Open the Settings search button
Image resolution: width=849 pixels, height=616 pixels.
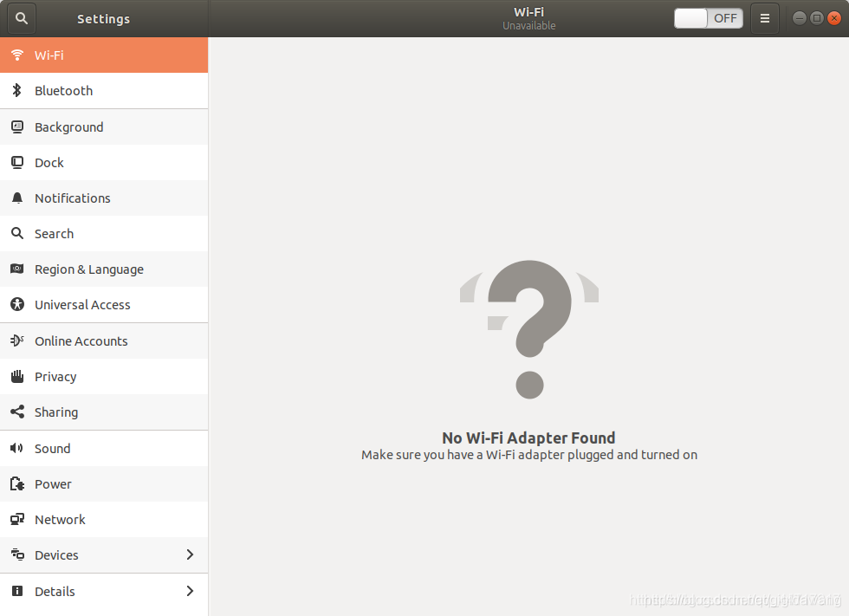22,18
